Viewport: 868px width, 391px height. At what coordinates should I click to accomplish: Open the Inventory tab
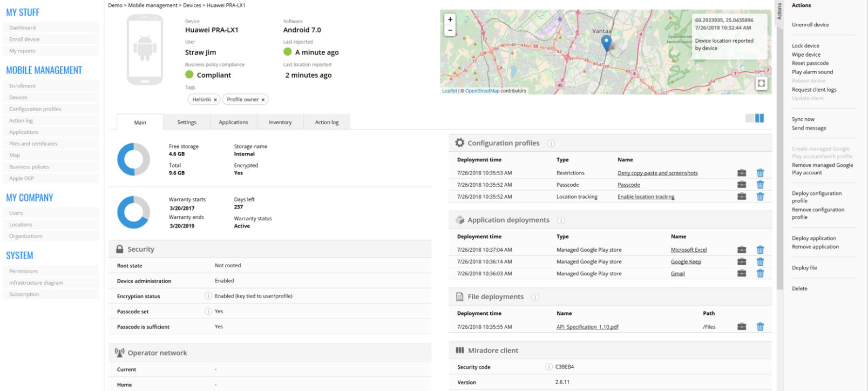280,122
